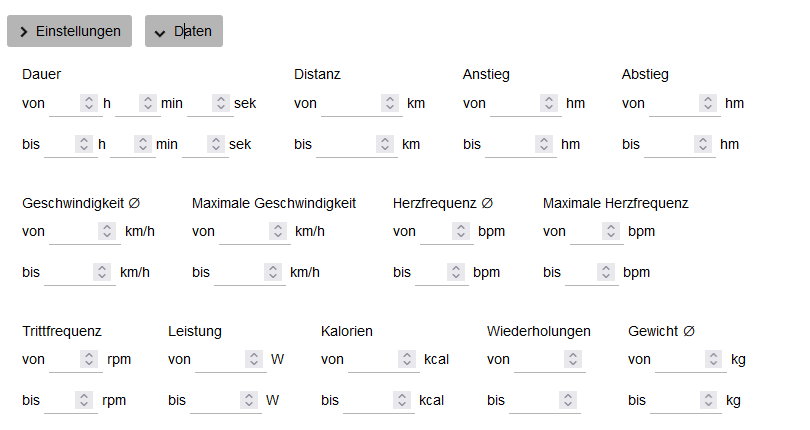Click the Maximale Geschwindigkeit 'bis' stepper
This screenshot has width=810, height=430.
(273, 272)
